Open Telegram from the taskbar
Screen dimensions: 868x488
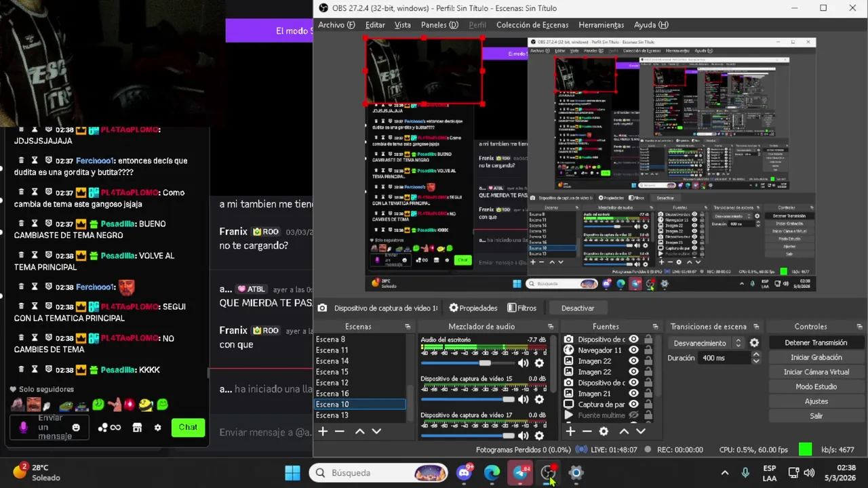point(521,472)
